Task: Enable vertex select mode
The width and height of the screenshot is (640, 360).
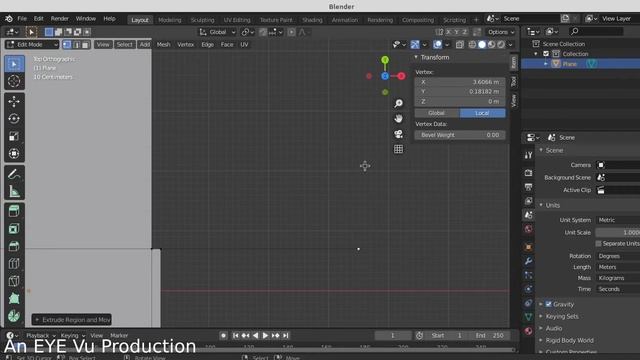Action: pos(67,44)
